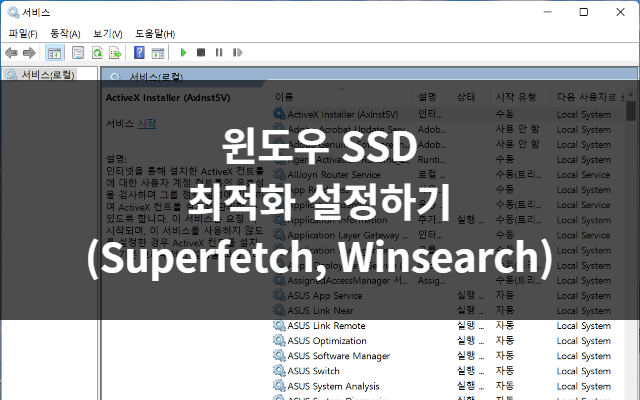Select the AssignedAccessManager service row

tap(448, 280)
